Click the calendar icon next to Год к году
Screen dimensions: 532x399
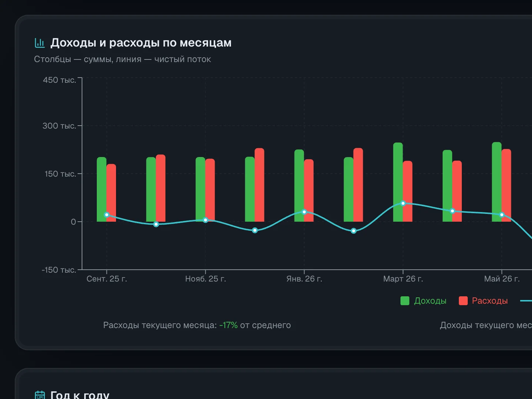(40, 395)
